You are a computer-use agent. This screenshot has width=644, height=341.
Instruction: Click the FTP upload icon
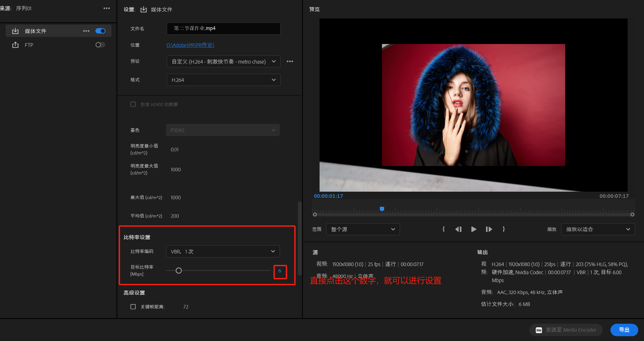click(15, 45)
